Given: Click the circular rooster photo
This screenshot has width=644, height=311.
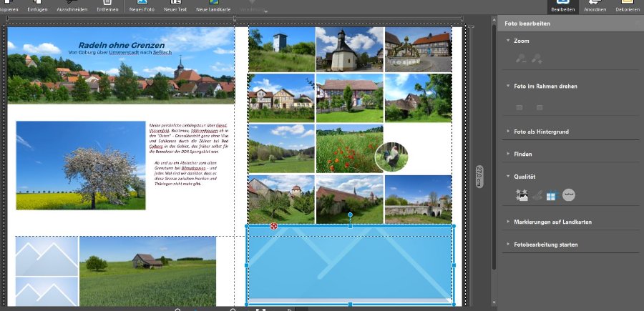Looking at the screenshot, I should pyautogui.click(x=391, y=157).
